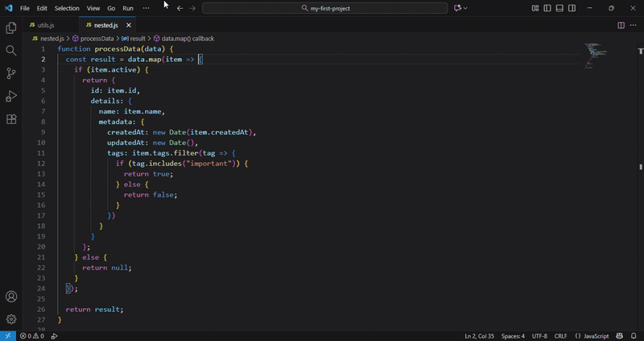This screenshot has width=644, height=341.
Task: Change encoding via UTF-8
Action: pyautogui.click(x=539, y=336)
